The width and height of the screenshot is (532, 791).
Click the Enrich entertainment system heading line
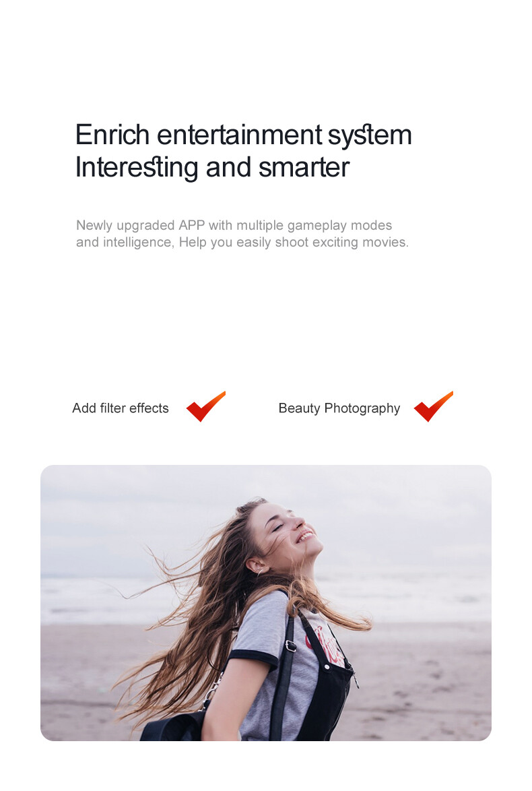tap(244, 135)
